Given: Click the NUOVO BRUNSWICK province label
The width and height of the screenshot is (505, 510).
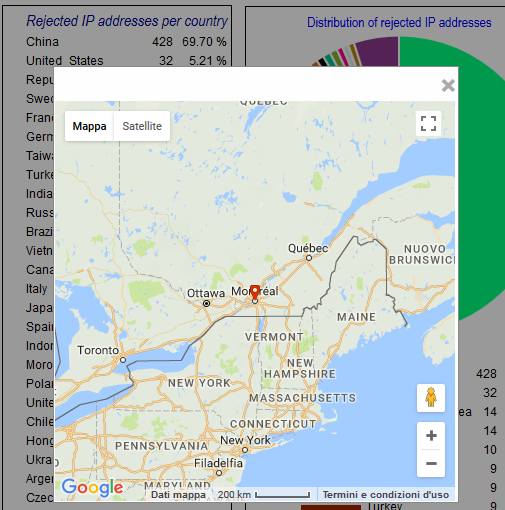Looking at the screenshot, I should (x=422, y=254).
